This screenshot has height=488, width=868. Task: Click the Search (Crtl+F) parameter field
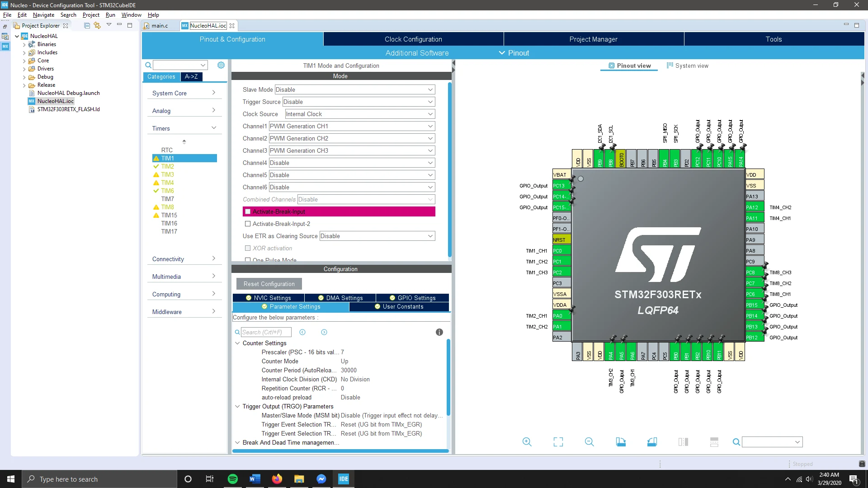pos(266,332)
